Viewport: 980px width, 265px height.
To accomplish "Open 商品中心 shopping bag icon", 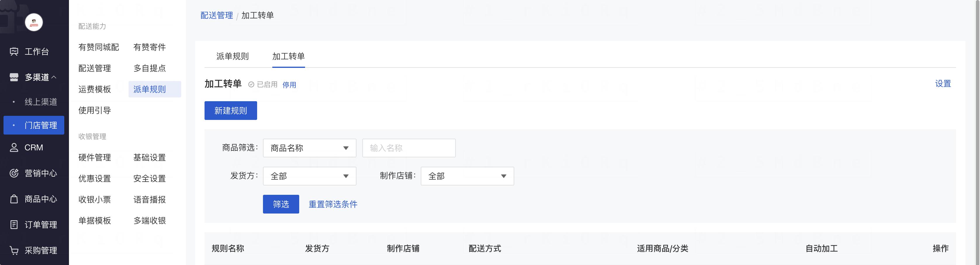I will click(x=14, y=199).
